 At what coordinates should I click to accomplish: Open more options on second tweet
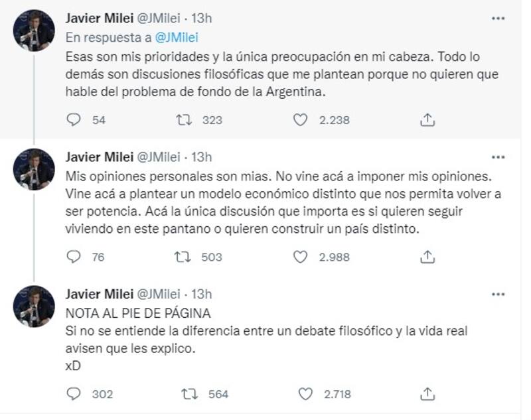[x=498, y=157]
